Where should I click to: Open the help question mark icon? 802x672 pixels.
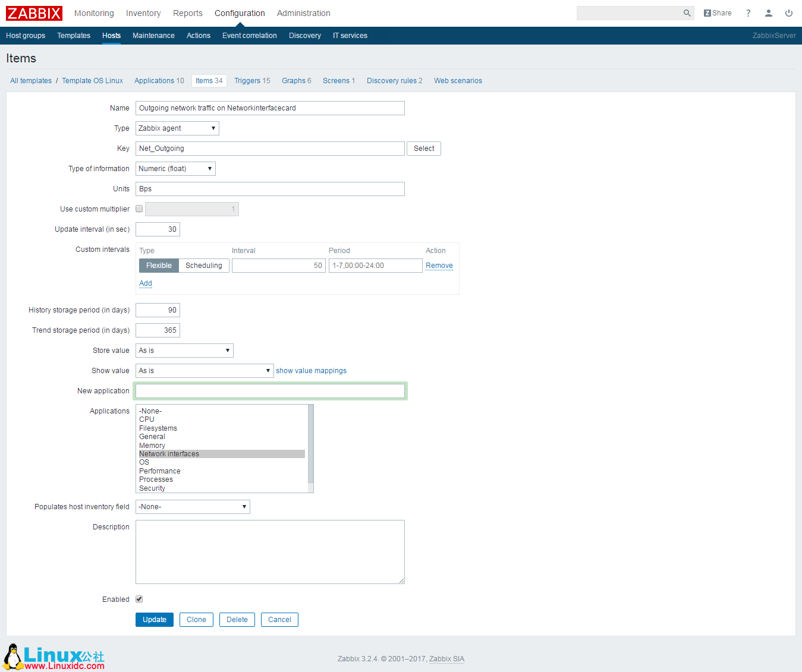[x=748, y=12]
